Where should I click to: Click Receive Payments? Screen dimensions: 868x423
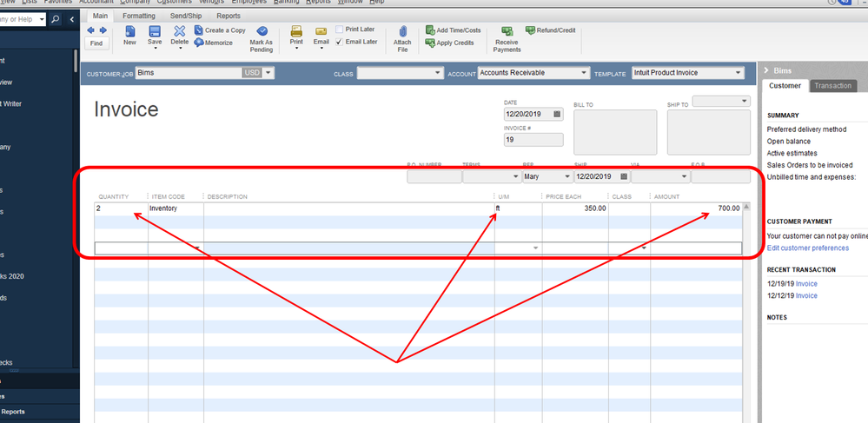coord(507,39)
